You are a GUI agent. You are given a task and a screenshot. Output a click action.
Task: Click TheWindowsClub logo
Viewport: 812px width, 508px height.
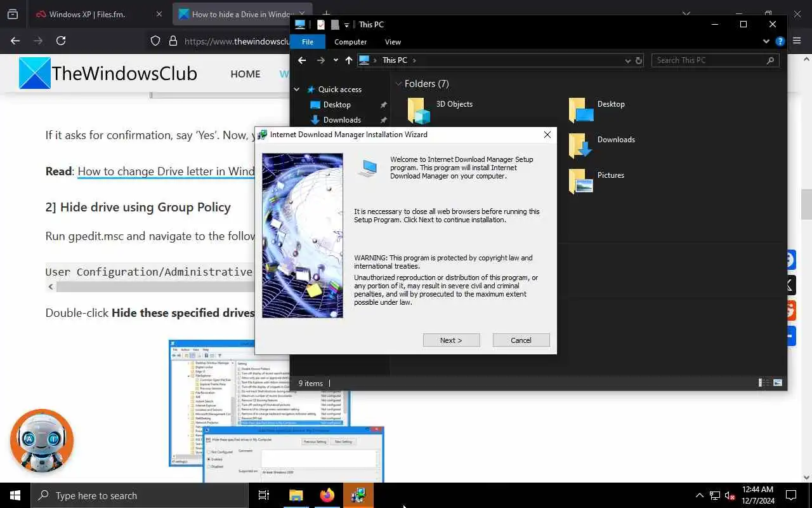108,74
